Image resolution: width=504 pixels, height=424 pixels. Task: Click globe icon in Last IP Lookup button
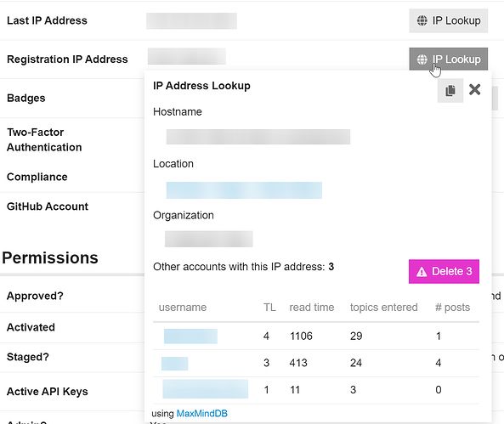(x=422, y=20)
